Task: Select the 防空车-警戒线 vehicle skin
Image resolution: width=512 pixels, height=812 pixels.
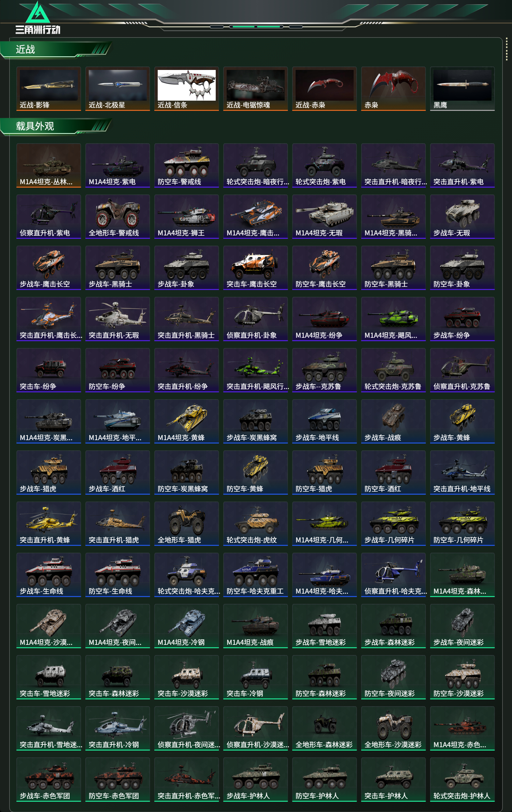Action: tap(187, 165)
